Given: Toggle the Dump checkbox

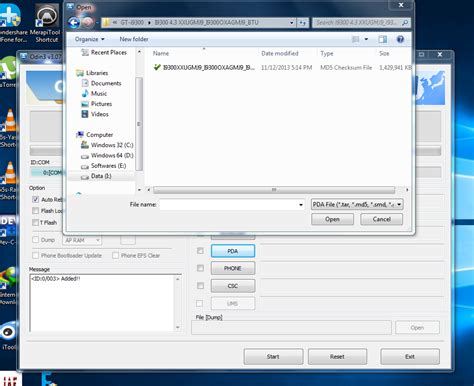Looking at the screenshot, I should 35,240.
